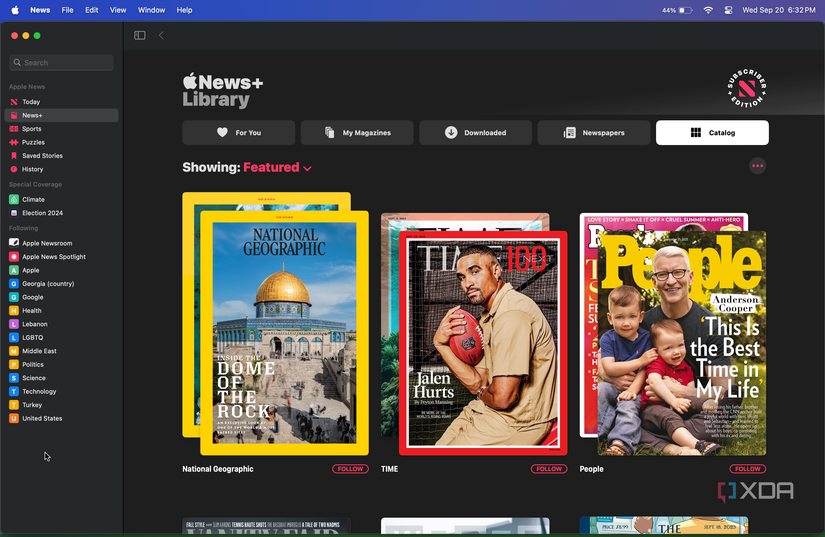The image size is (825, 537).
Task: Open the News menu in the menu bar
Action: pyautogui.click(x=40, y=10)
